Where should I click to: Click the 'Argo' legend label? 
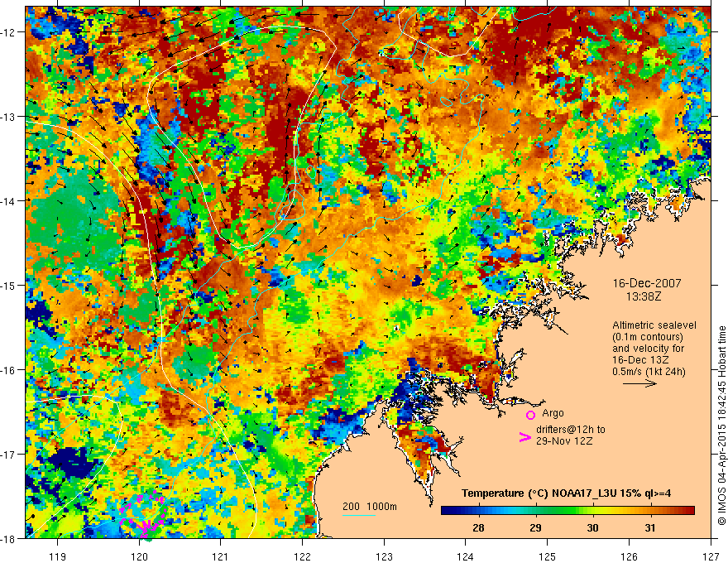pyautogui.click(x=553, y=413)
